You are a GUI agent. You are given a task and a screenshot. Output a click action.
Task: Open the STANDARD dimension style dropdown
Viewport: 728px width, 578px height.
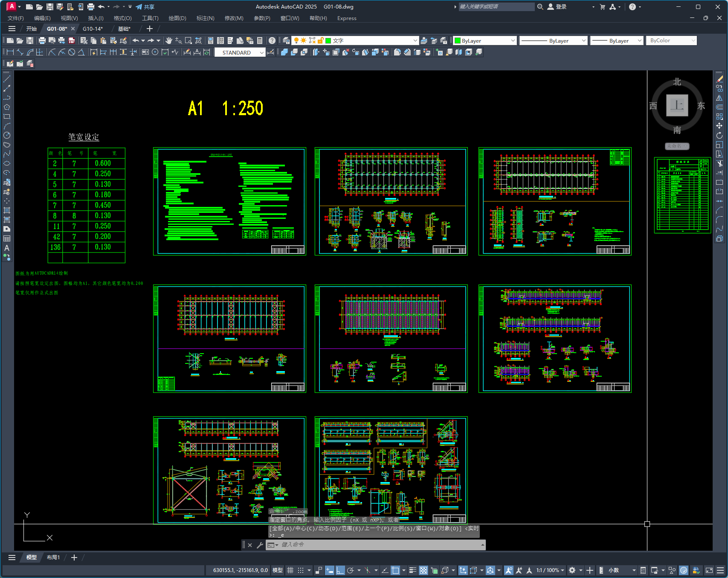coord(240,52)
